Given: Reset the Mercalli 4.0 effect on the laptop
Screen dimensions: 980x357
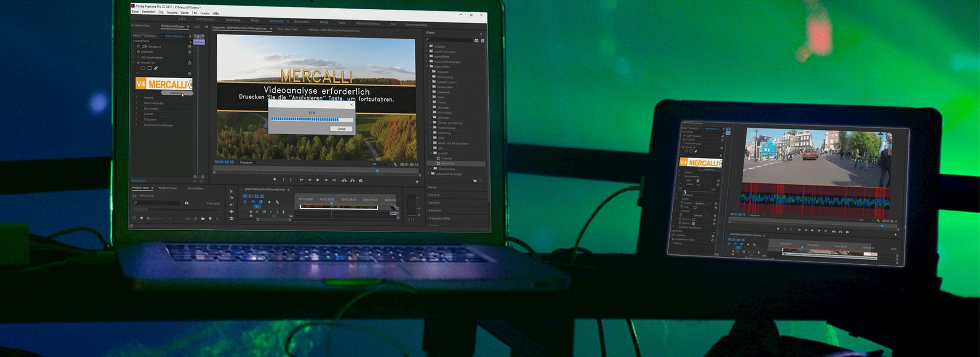Looking at the screenshot, I should [190, 63].
